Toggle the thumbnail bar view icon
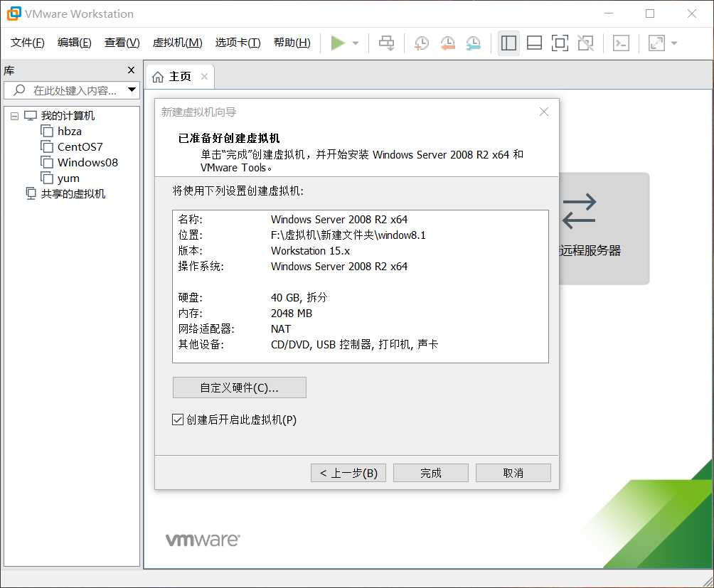The image size is (714, 588). [534, 43]
